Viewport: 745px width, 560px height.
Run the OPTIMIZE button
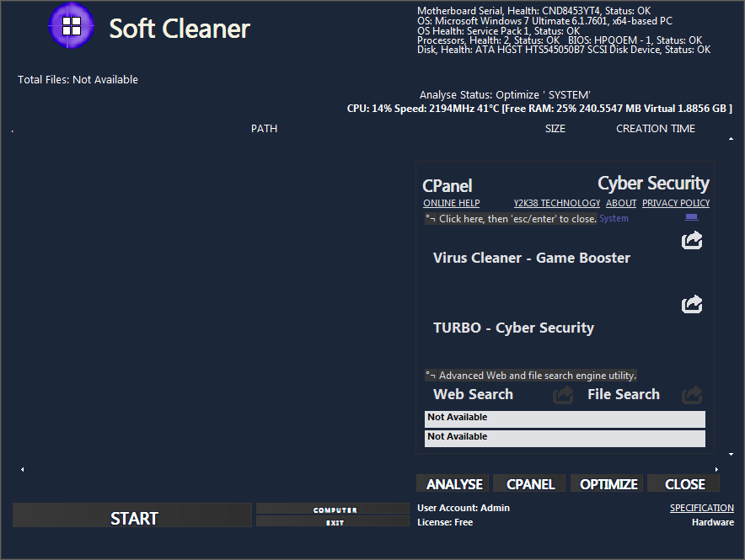pyautogui.click(x=608, y=483)
